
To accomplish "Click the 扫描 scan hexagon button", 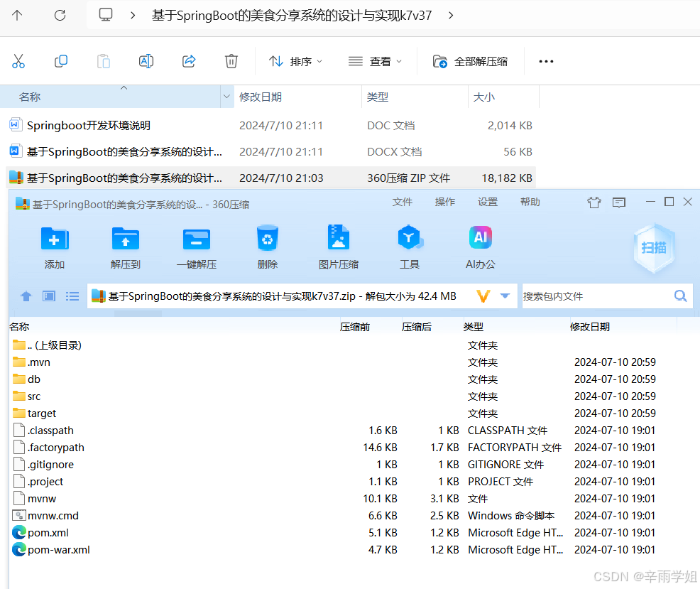I will (654, 247).
